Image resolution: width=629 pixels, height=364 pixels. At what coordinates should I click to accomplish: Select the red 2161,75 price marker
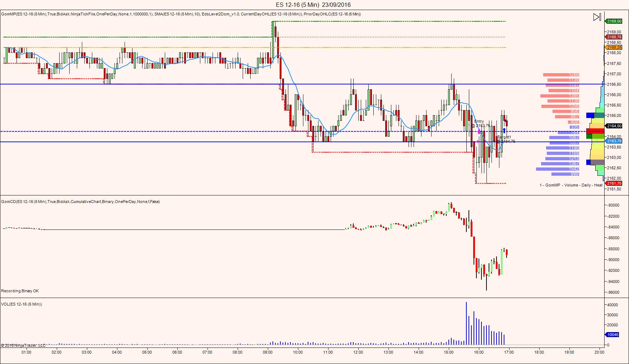click(614, 183)
